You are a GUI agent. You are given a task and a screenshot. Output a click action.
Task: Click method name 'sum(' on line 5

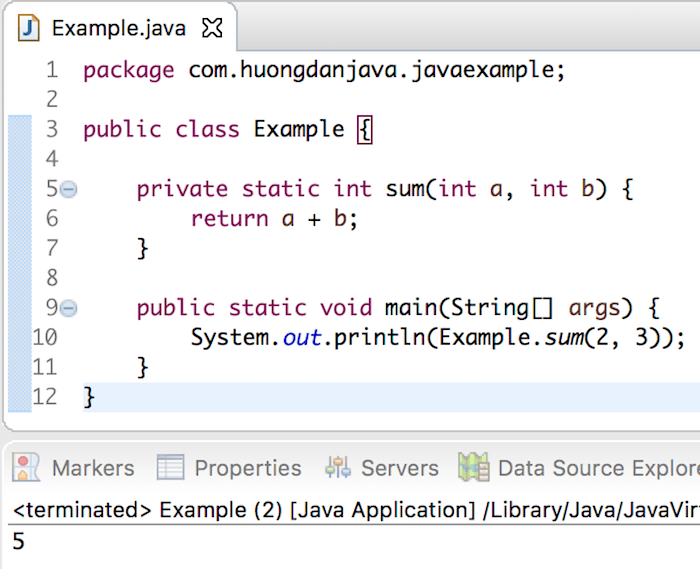[x=411, y=189]
